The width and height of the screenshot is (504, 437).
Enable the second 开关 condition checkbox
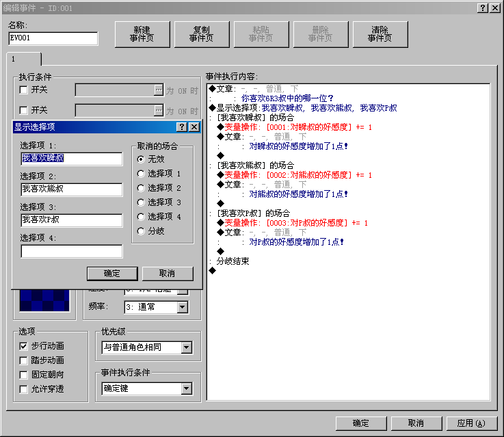click(23, 110)
